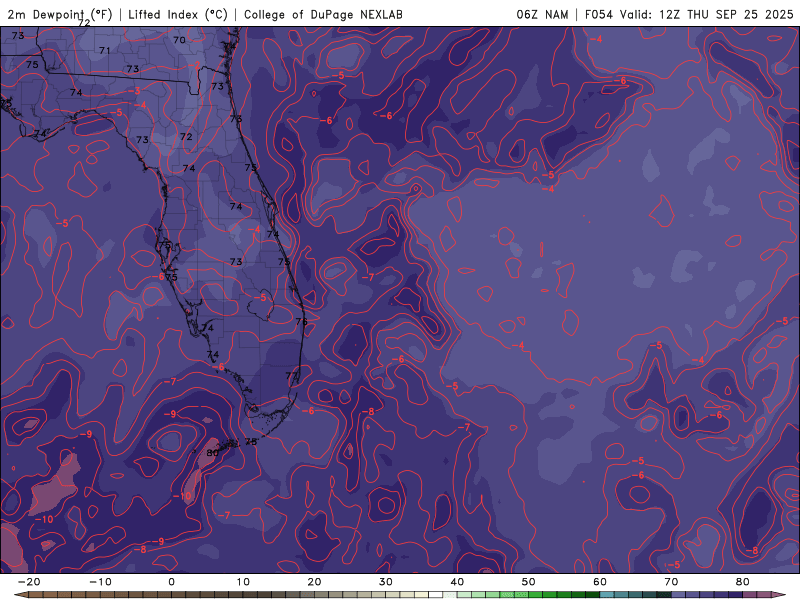Image resolution: width=800 pixels, height=600 pixels.
Task: Click the "-20" tick label on the color scale
Action: [29, 582]
